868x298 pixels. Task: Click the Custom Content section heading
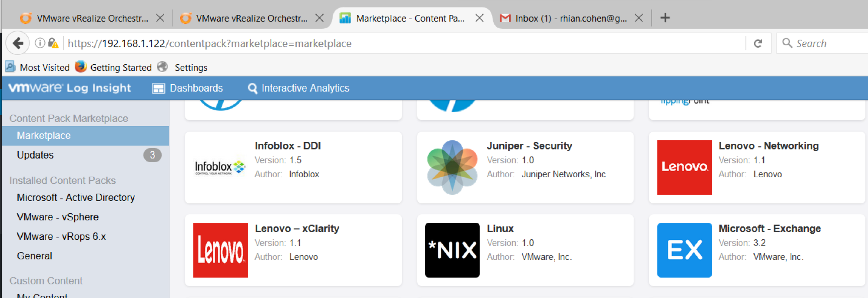pos(46,281)
